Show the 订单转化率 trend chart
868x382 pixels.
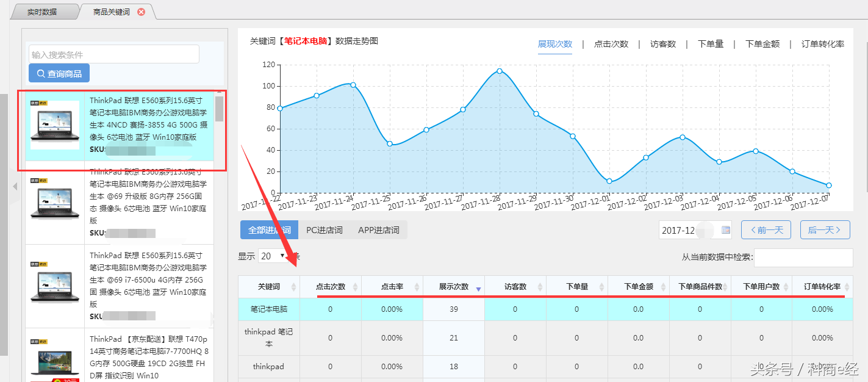(823, 44)
